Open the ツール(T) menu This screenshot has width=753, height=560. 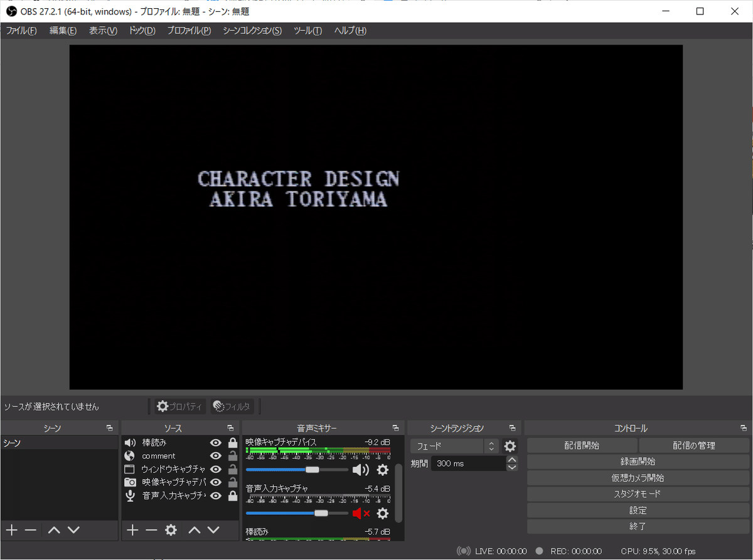(x=307, y=31)
